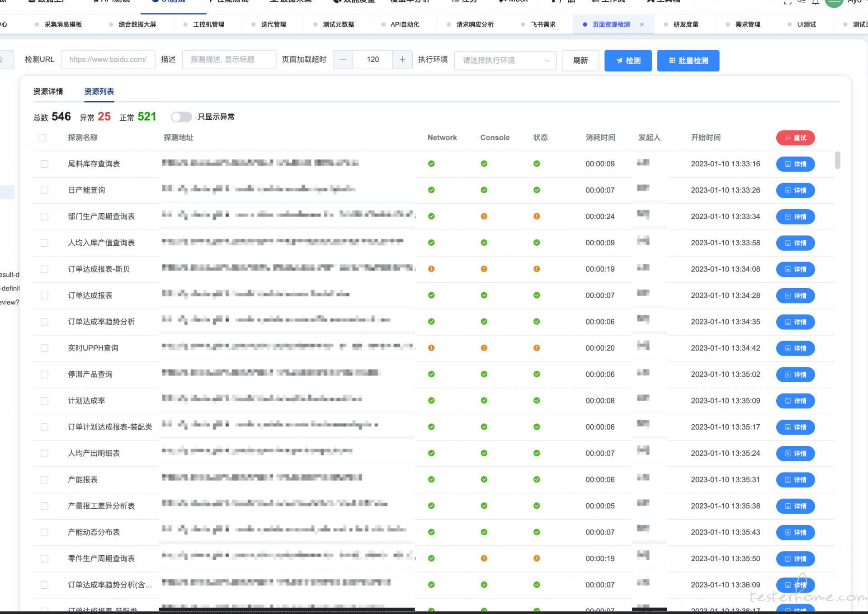This screenshot has height=614, width=868.
Task: Check the box for 实时UPPH查询
Action: click(x=44, y=348)
